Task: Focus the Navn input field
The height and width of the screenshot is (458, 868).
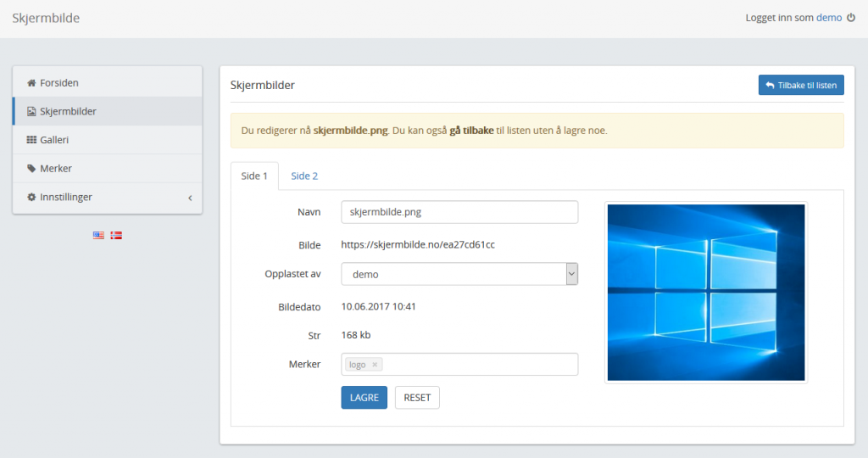Action: pos(459,212)
